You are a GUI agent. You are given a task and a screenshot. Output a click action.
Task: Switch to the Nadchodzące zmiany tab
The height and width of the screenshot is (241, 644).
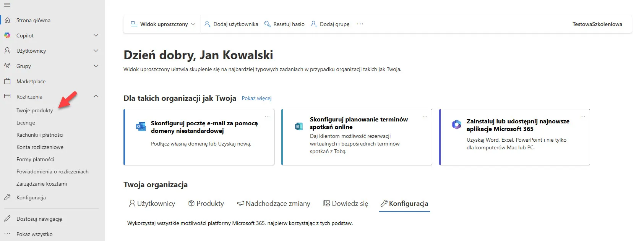(274, 204)
